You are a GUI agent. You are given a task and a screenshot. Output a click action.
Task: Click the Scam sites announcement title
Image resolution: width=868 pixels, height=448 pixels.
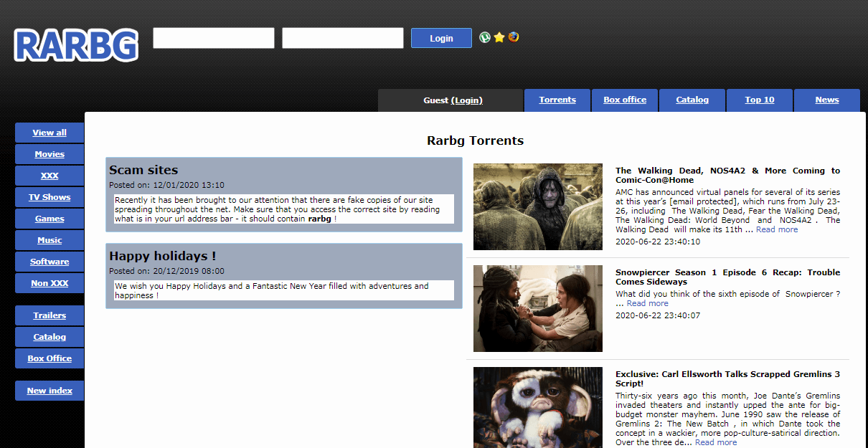pos(143,170)
